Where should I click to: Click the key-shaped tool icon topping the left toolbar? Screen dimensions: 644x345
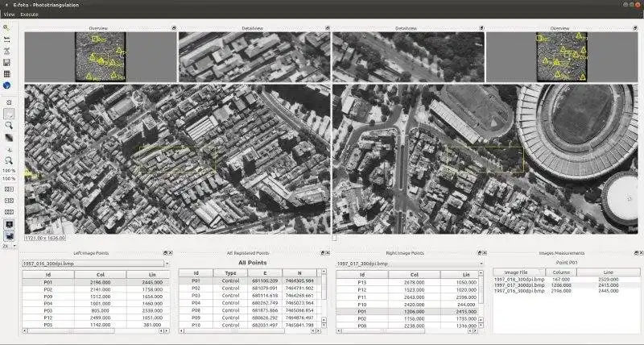7,28
